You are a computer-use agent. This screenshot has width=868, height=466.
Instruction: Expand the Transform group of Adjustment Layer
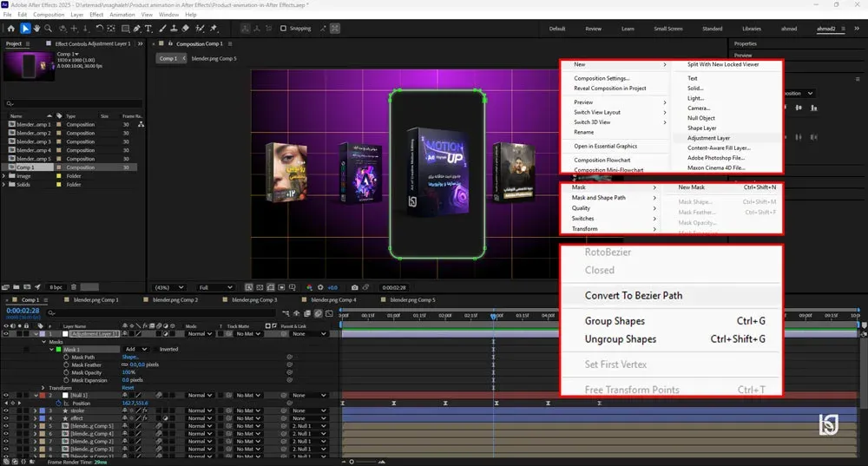[x=43, y=387]
